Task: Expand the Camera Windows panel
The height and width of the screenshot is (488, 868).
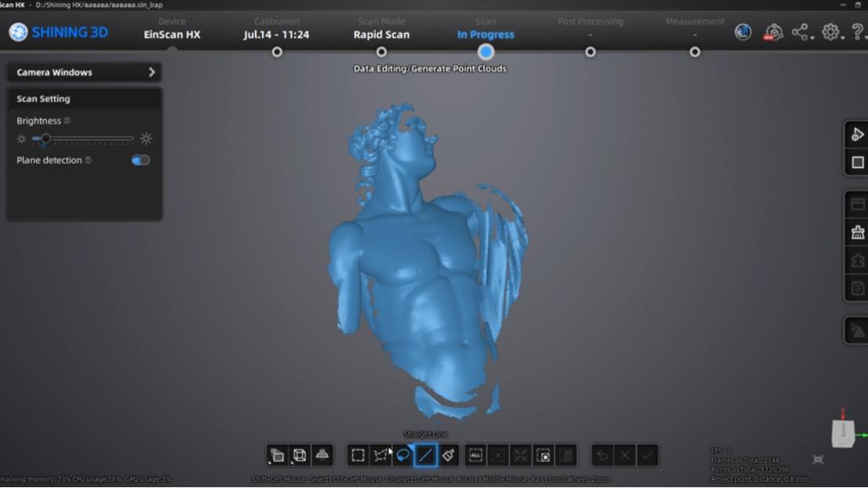Action: click(84, 72)
